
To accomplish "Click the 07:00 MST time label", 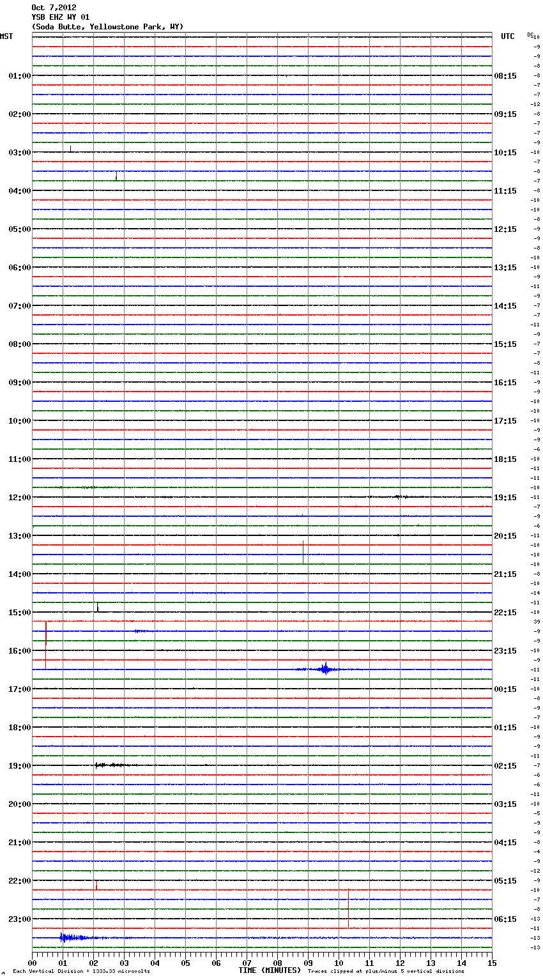I will click(x=20, y=305).
